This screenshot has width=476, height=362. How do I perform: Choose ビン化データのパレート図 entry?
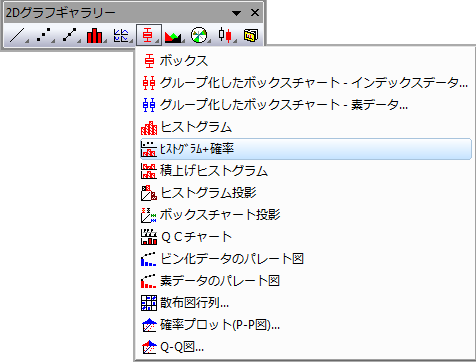pos(306,259)
